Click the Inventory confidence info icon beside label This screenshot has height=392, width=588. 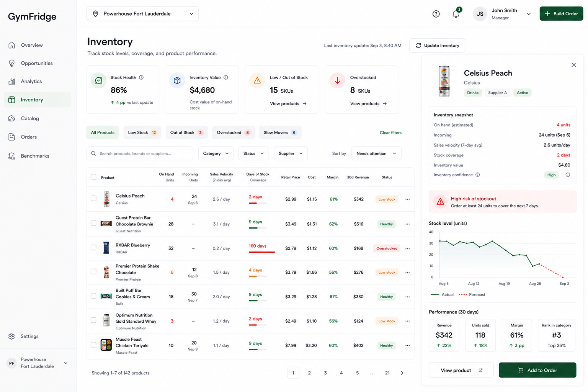click(478, 175)
